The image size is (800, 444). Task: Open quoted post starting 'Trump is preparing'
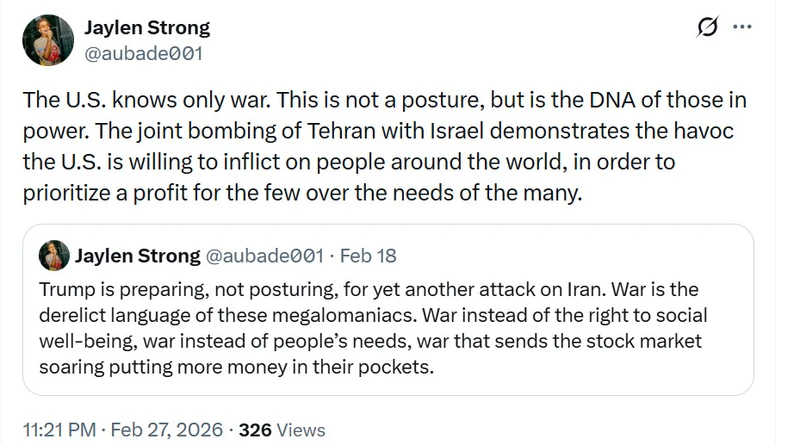pos(388,310)
